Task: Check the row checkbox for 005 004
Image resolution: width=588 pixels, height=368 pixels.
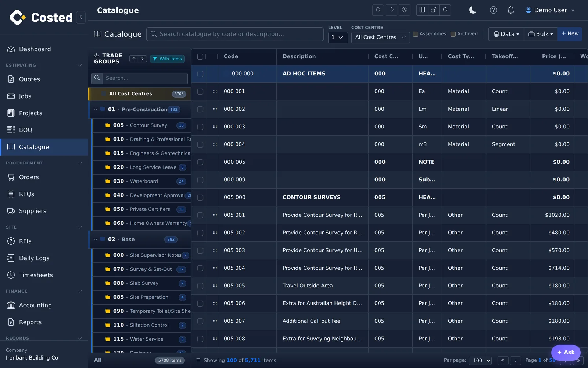Action: pos(200,268)
